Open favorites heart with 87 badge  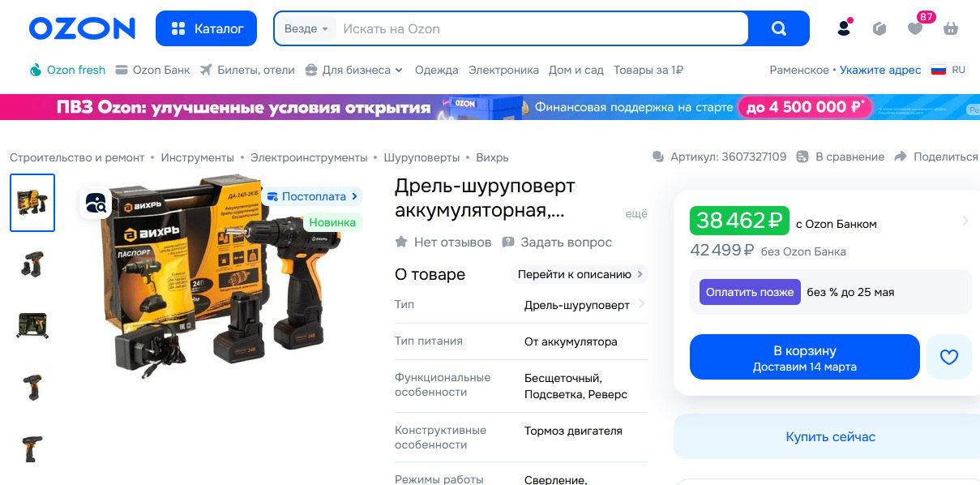(915, 28)
